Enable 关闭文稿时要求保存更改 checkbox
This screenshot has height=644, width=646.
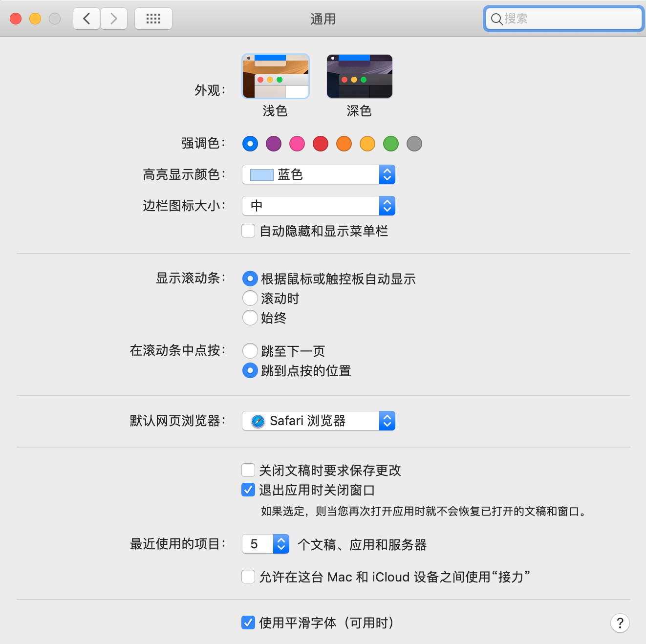pos(248,471)
